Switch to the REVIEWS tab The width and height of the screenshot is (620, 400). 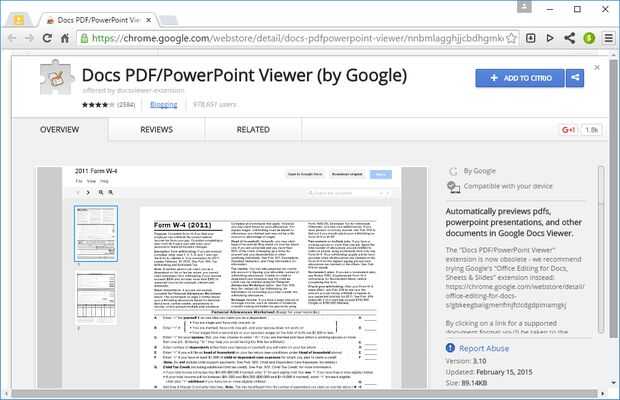click(157, 130)
